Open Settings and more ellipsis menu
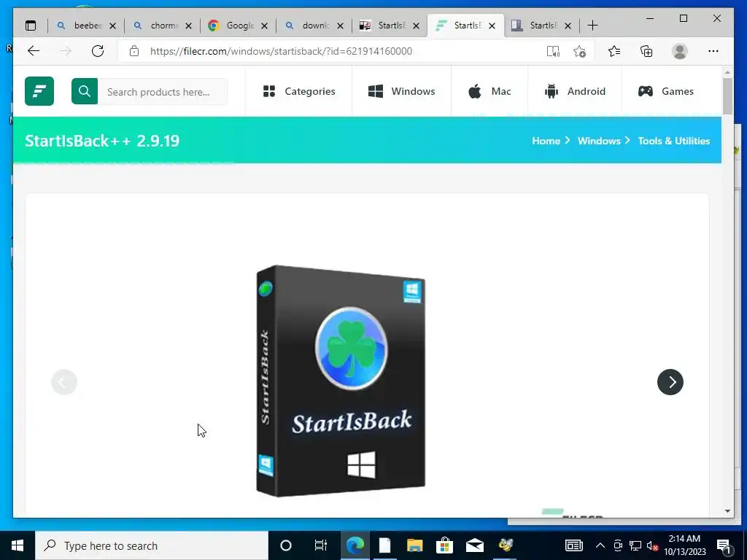Image resolution: width=747 pixels, height=560 pixels. point(713,51)
